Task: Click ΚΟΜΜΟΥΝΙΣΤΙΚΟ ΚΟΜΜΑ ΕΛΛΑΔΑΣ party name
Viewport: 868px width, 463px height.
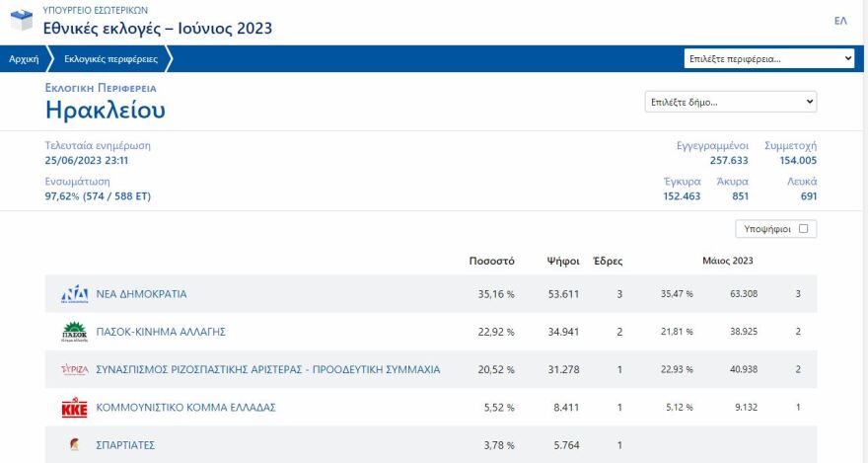Action: point(185,408)
